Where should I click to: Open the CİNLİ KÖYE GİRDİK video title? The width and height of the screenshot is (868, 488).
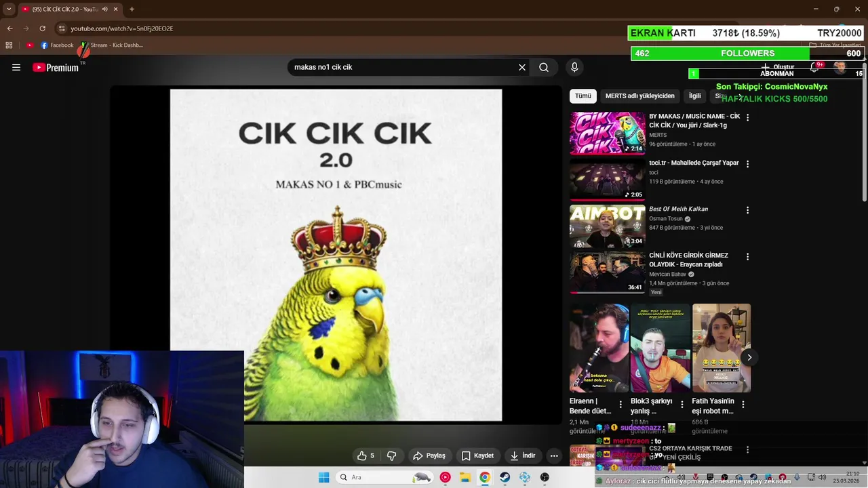pyautogui.click(x=688, y=260)
